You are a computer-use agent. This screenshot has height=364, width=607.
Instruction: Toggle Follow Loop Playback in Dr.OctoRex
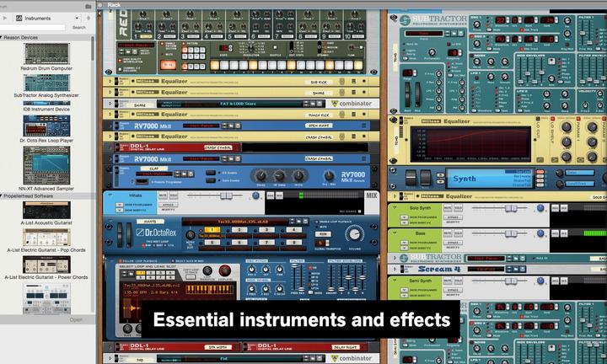[x=121, y=261]
